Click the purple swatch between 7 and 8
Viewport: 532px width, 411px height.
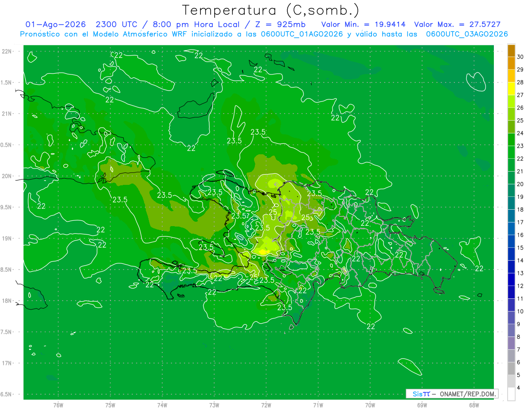click(x=512, y=343)
